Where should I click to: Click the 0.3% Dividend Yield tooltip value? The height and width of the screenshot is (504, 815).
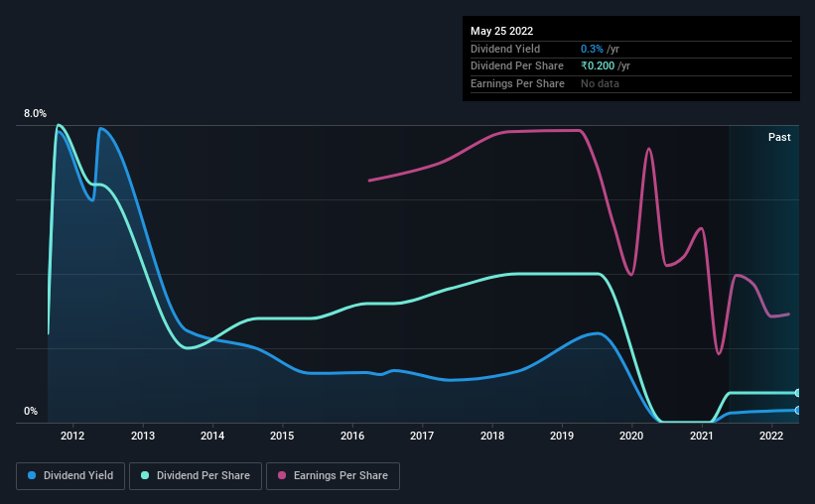coord(590,49)
